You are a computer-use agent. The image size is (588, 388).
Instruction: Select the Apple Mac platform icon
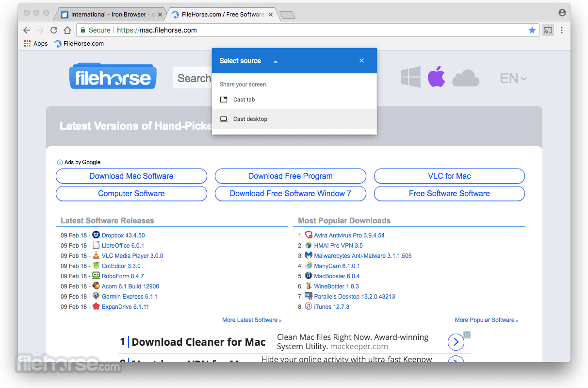[436, 77]
